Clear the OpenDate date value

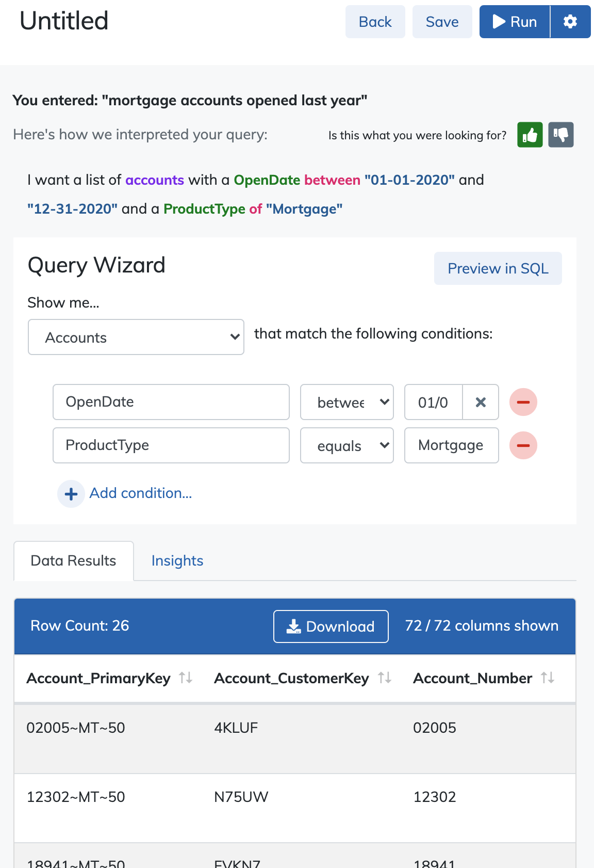click(481, 402)
